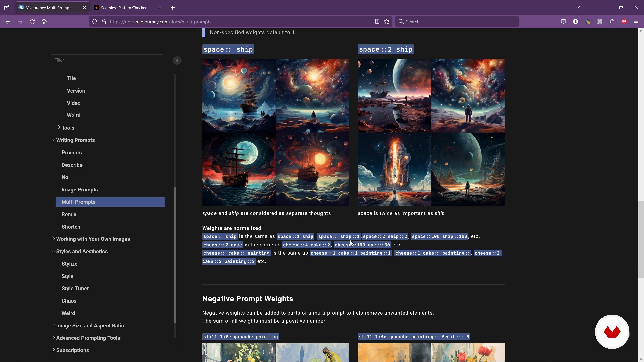Screen dimensions: 644x362
Task: Click the 'still life gouache painting:: fruit::-.5' code label
Action: pos(414,337)
